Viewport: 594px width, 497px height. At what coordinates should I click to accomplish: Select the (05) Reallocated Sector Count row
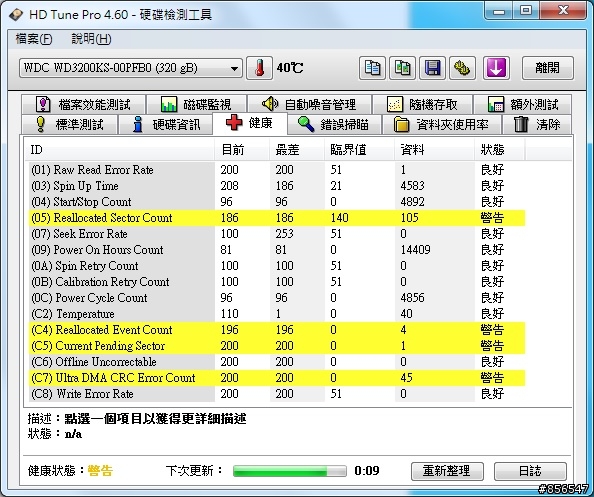pos(277,218)
